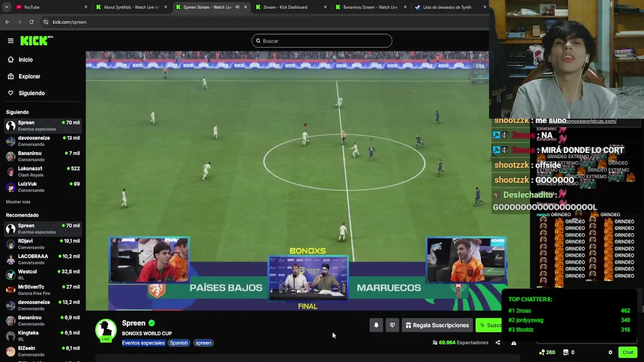Click the green Suscribirse button
The height and width of the screenshot is (362, 644).
point(490,325)
